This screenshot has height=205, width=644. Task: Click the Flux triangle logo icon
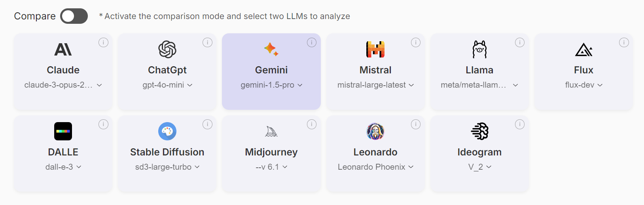tap(583, 50)
